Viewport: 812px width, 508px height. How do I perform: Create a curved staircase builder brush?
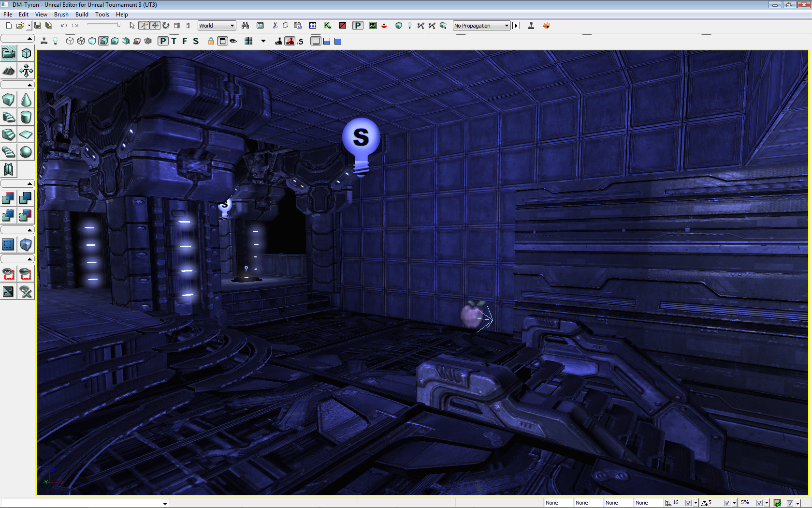(x=9, y=117)
